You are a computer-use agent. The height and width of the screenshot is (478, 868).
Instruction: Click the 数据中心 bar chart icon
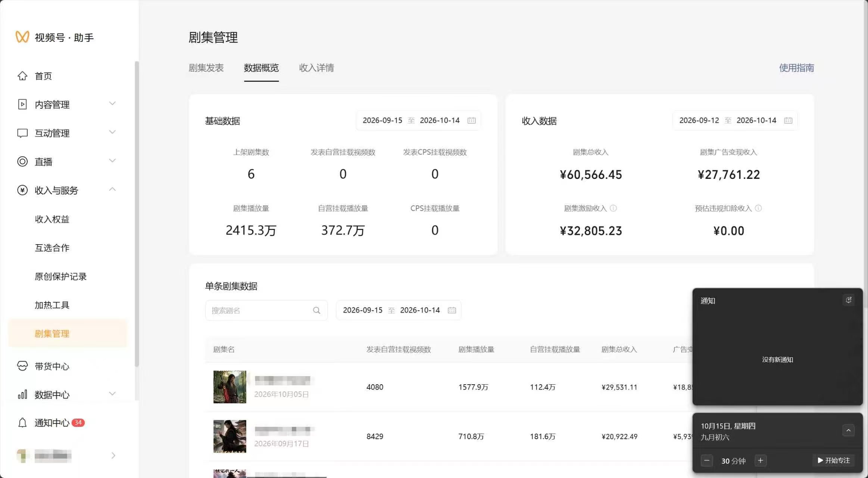pos(22,394)
